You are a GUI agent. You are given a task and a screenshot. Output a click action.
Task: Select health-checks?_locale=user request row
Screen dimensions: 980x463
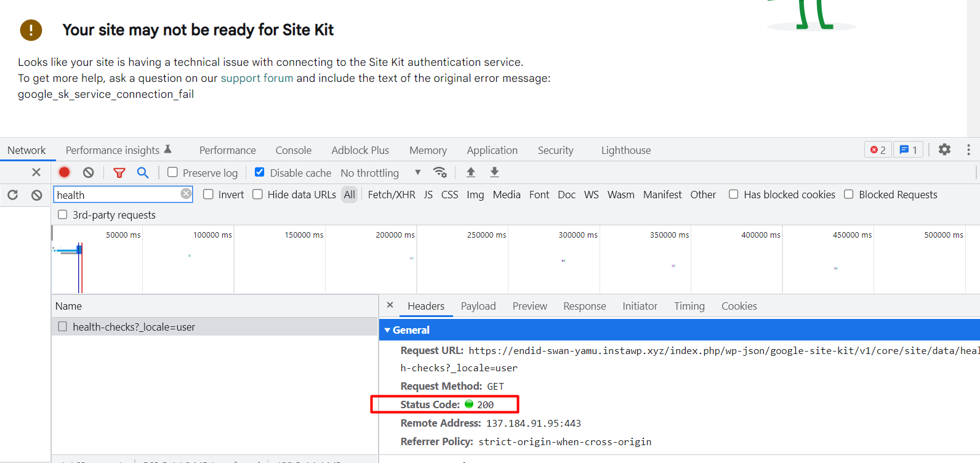[x=215, y=326]
